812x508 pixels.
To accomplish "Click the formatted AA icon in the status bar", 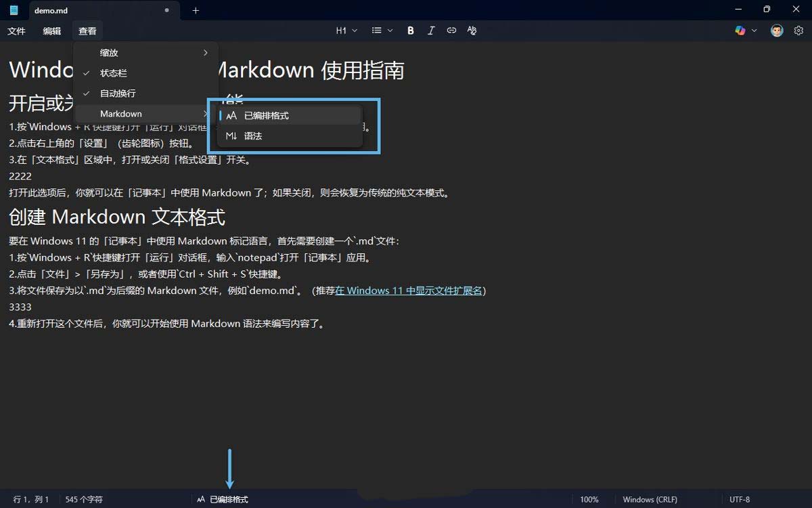I will pos(201,499).
